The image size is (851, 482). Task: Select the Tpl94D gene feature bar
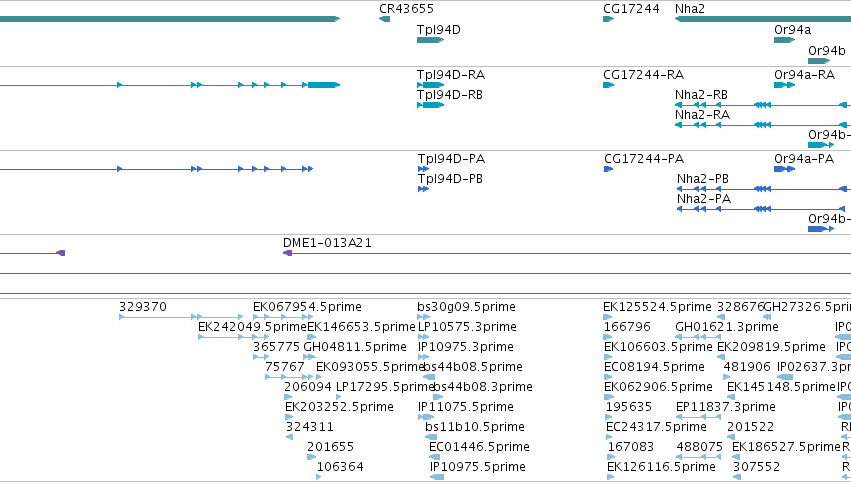tap(430, 40)
